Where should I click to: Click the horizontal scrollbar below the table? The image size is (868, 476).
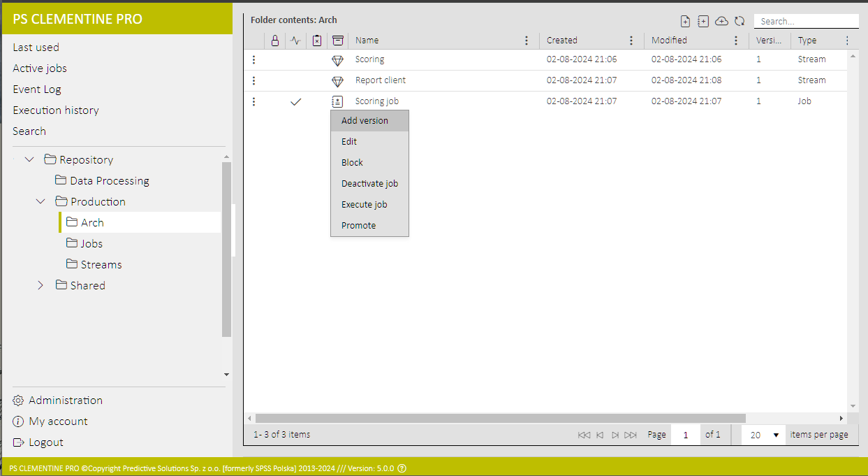click(500, 418)
